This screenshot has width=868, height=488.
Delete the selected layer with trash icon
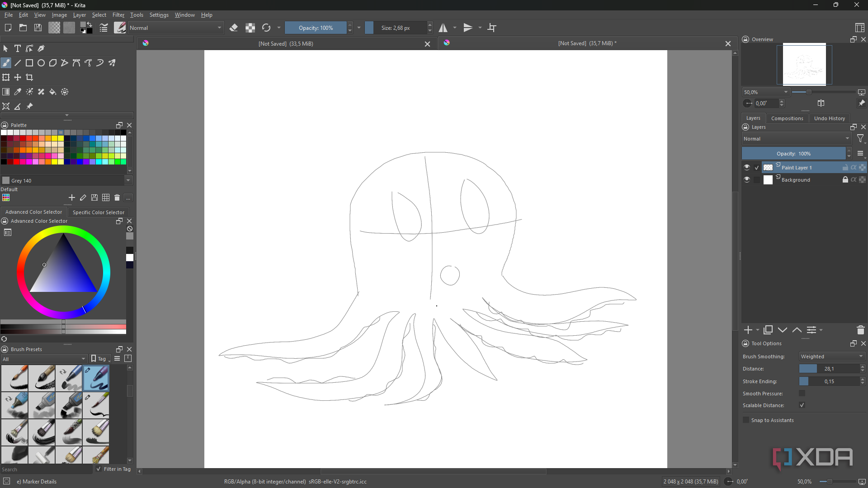pyautogui.click(x=861, y=330)
